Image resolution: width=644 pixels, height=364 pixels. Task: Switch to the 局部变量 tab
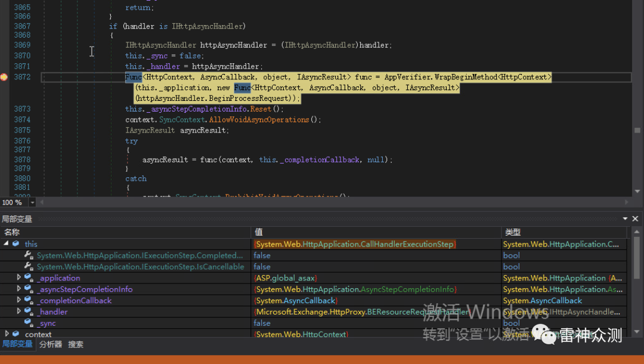17,344
